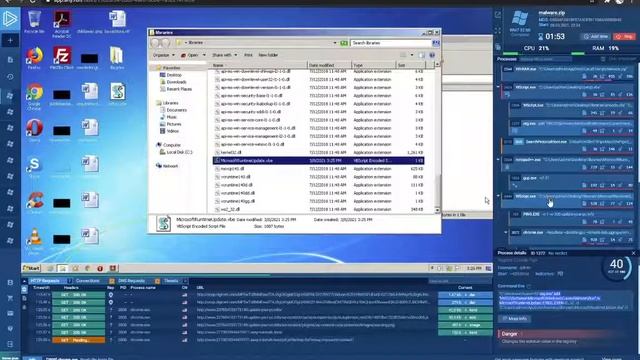Click the Search Libraries input field
This screenshot has width=640, height=360.
391,43
